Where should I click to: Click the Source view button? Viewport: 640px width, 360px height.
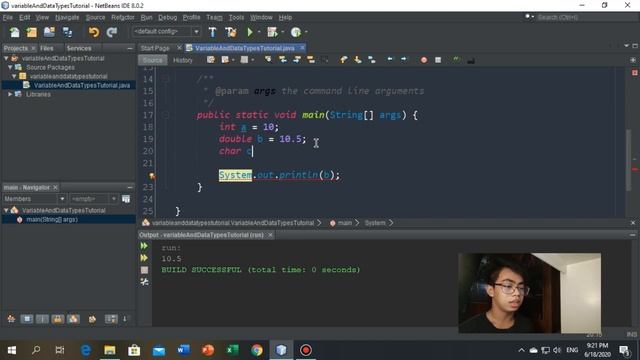153,60
